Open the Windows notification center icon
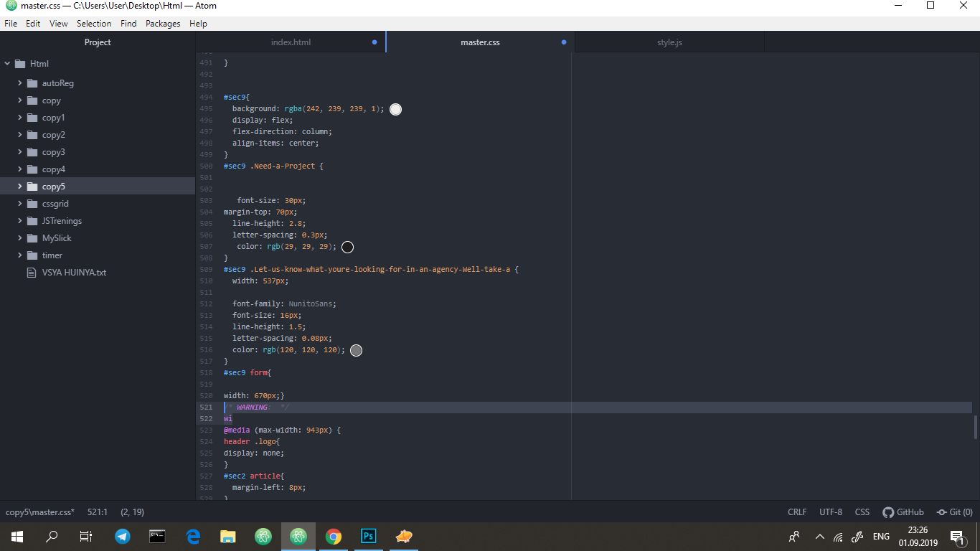Image resolution: width=980 pixels, height=551 pixels. [x=957, y=537]
